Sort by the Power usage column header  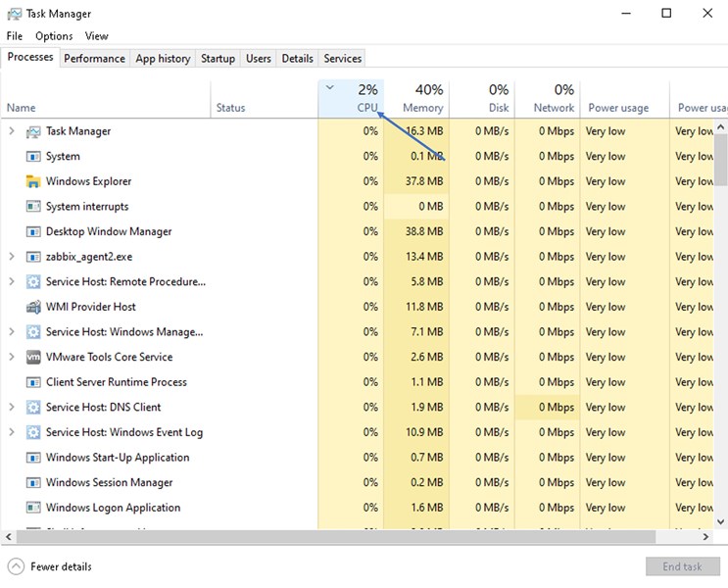(x=625, y=99)
